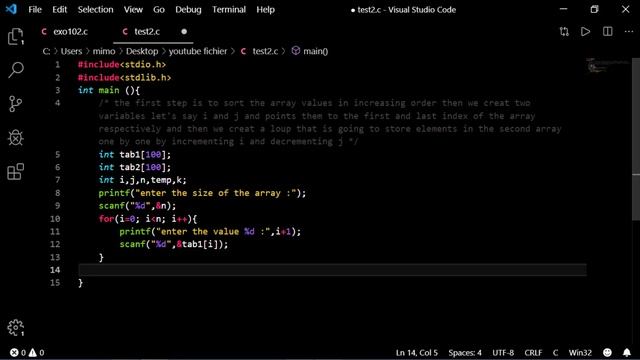Click 'int main (){' on line 3
Screen dimensions: 640x360
pos(109,90)
